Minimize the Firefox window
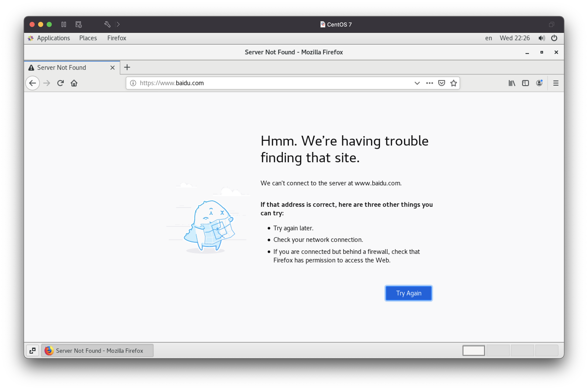 (x=527, y=52)
